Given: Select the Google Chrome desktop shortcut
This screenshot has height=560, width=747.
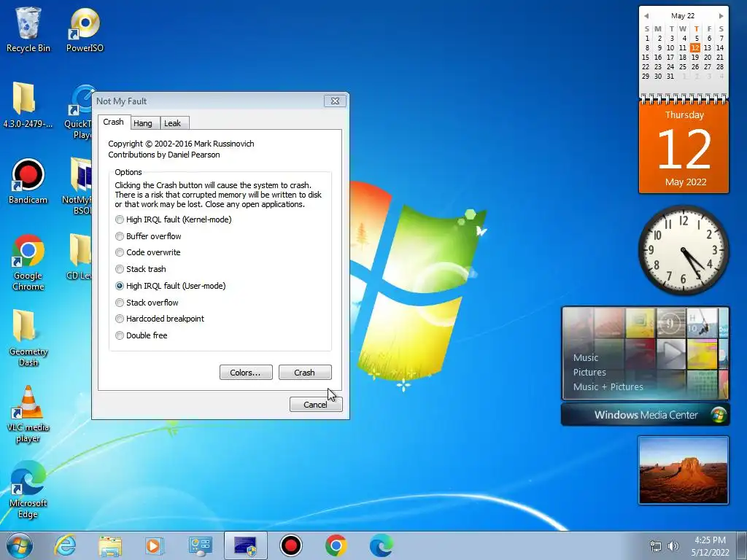Looking at the screenshot, I should pyautogui.click(x=28, y=262).
